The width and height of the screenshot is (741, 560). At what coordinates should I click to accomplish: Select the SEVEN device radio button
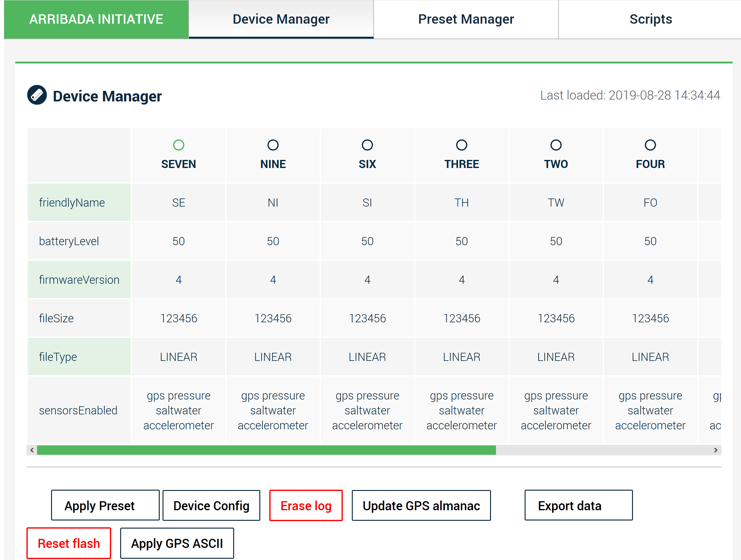coord(178,145)
